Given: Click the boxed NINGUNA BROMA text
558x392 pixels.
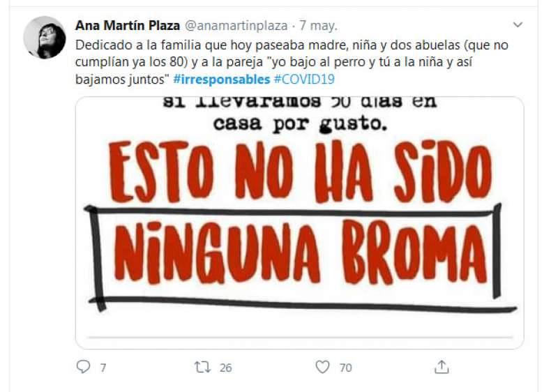Looking at the screenshot, I should 300,255.
